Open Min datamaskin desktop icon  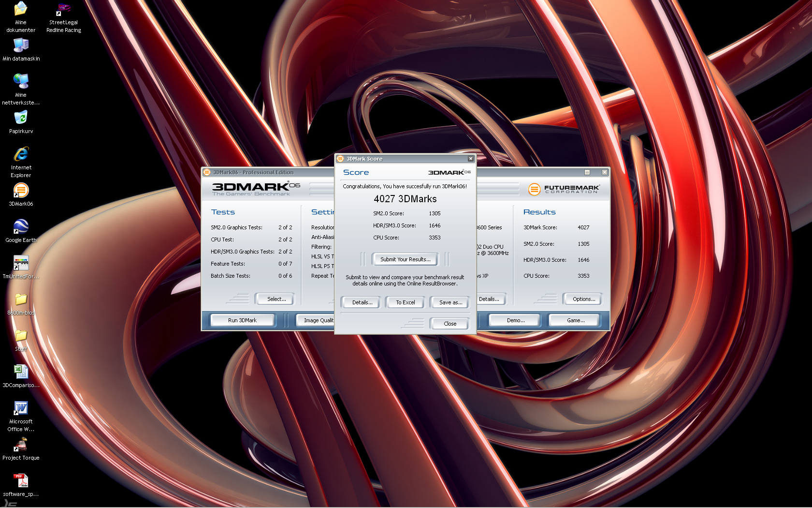21,50
